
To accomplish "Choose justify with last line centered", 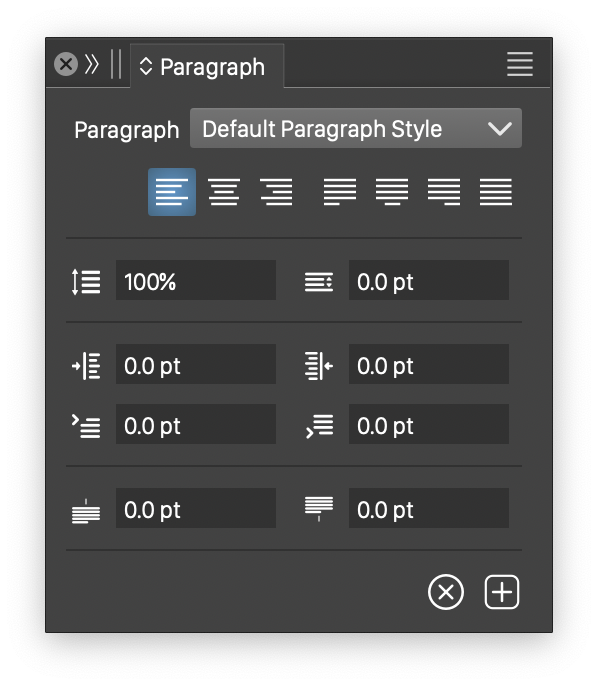I will pos(392,192).
